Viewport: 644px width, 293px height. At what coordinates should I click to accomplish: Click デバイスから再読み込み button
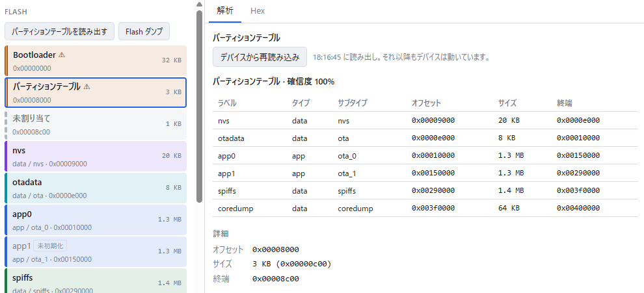[x=260, y=57]
